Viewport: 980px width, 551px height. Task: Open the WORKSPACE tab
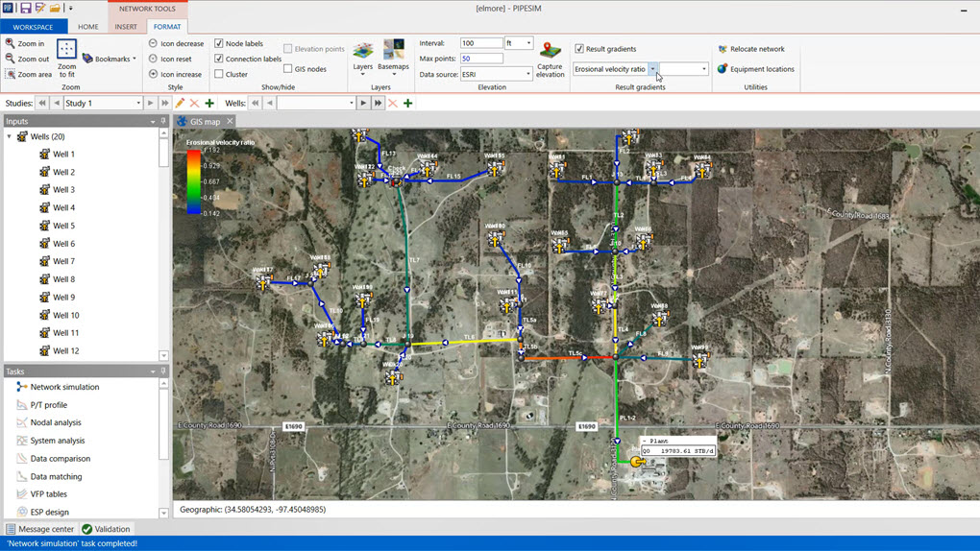click(33, 27)
